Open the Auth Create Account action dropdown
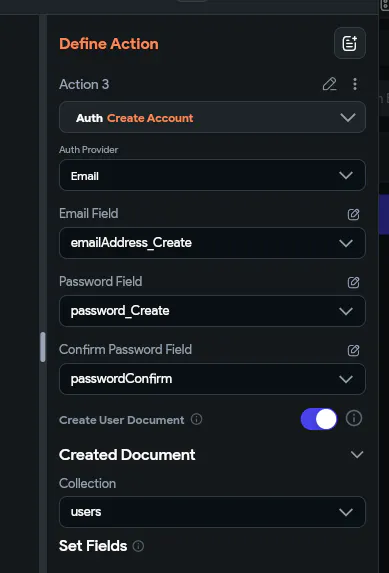389x573 pixels. pyautogui.click(x=212, y=117)
